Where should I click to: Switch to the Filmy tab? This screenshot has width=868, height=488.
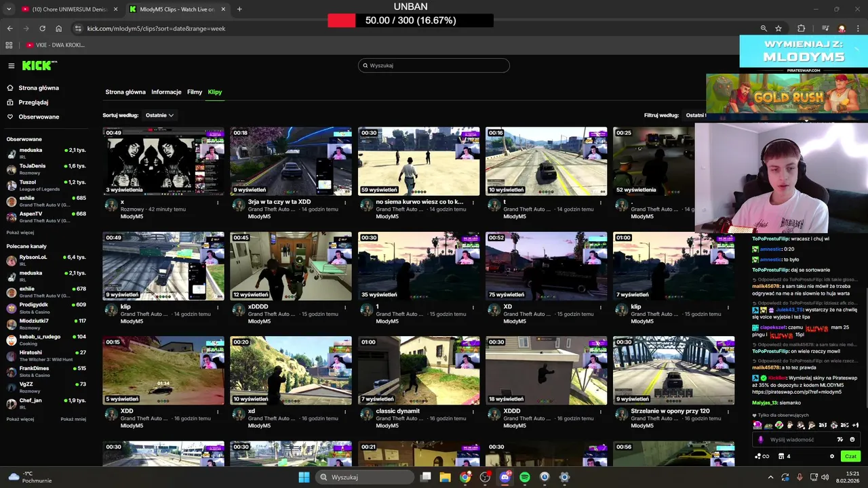pos(195,92)
